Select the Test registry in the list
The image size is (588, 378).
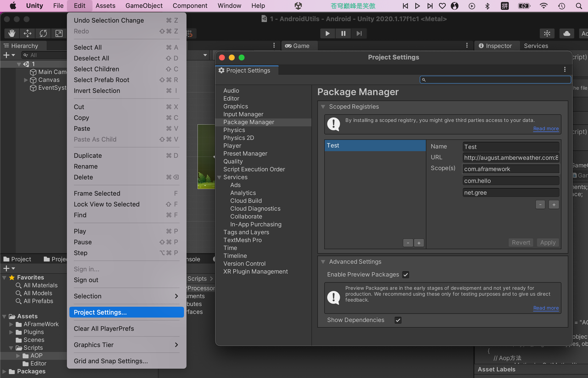pos(375,146)
